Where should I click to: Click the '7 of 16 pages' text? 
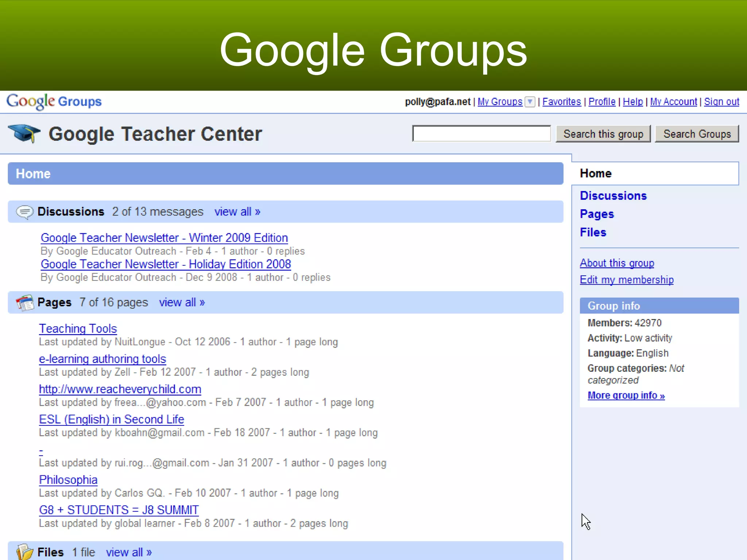tap(114, 303)
